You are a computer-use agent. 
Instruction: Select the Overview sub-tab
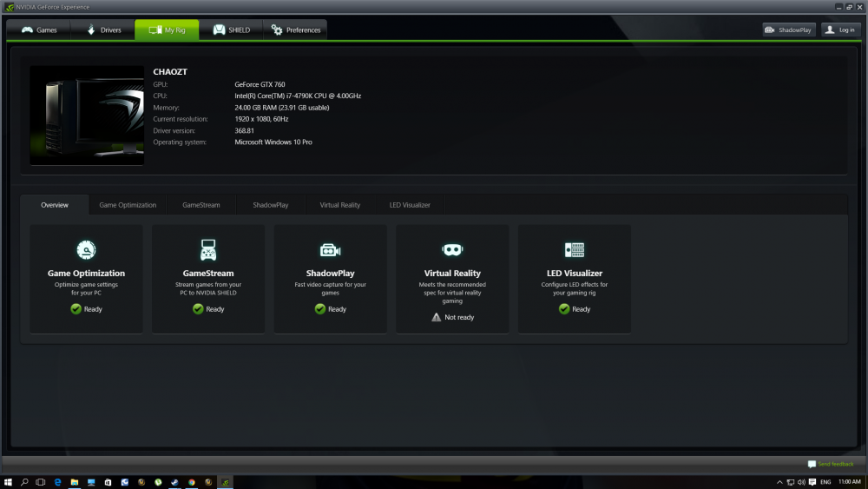tap(54, 205)
